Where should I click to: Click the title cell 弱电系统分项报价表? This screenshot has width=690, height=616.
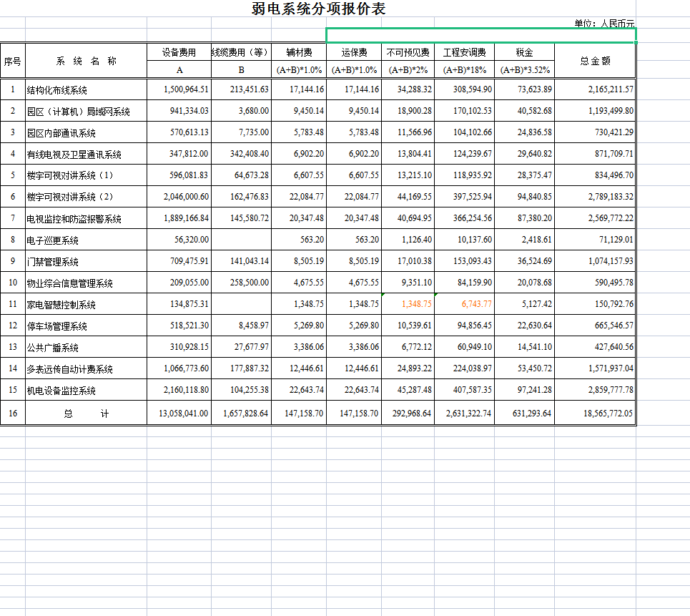point(318,9)
